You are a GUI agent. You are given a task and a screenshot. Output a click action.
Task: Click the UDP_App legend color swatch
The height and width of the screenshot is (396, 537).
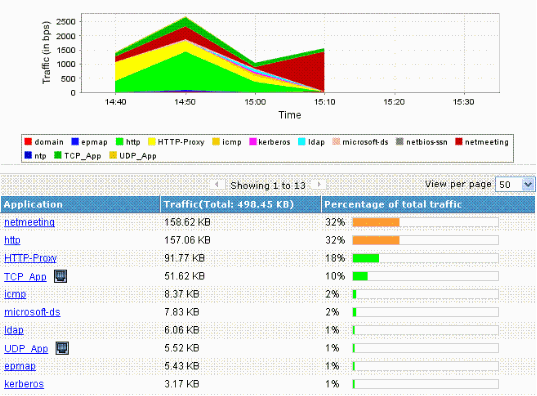(x=113, y=155)
